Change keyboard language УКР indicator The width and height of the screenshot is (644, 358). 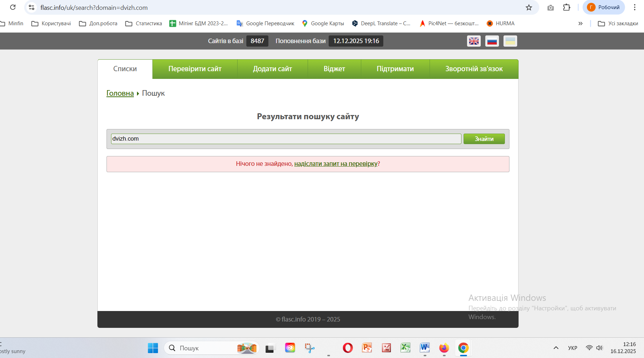coord(573,348)
